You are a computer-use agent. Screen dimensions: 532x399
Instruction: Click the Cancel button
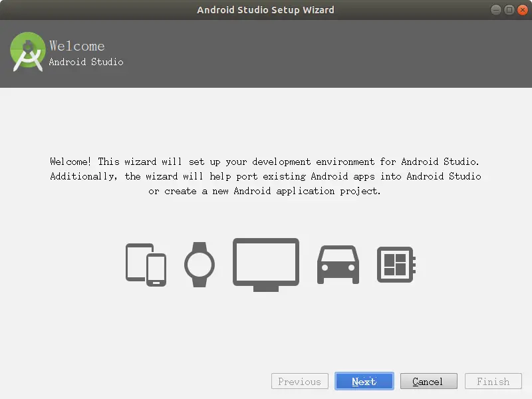click(x=428, y=381)
